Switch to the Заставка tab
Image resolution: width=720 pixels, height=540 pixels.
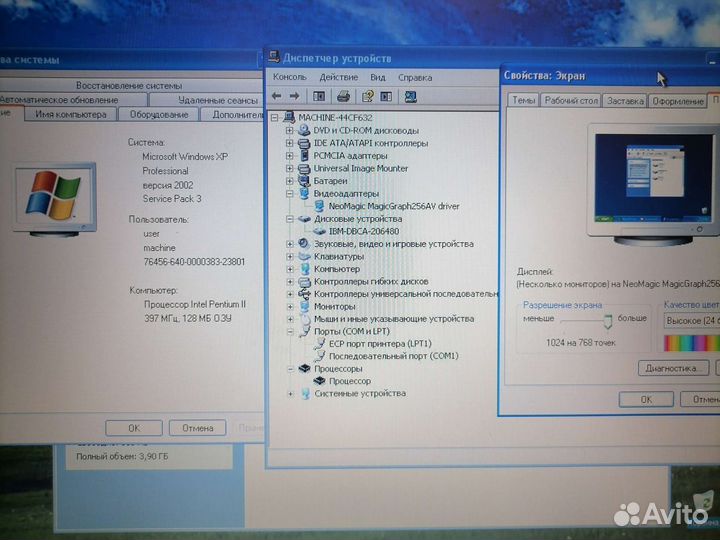coord(625,101)
